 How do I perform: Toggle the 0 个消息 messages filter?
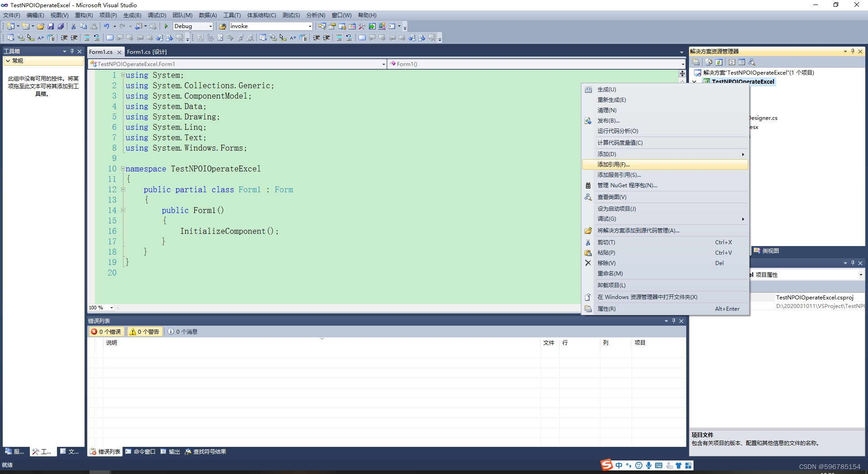(183, 332)
